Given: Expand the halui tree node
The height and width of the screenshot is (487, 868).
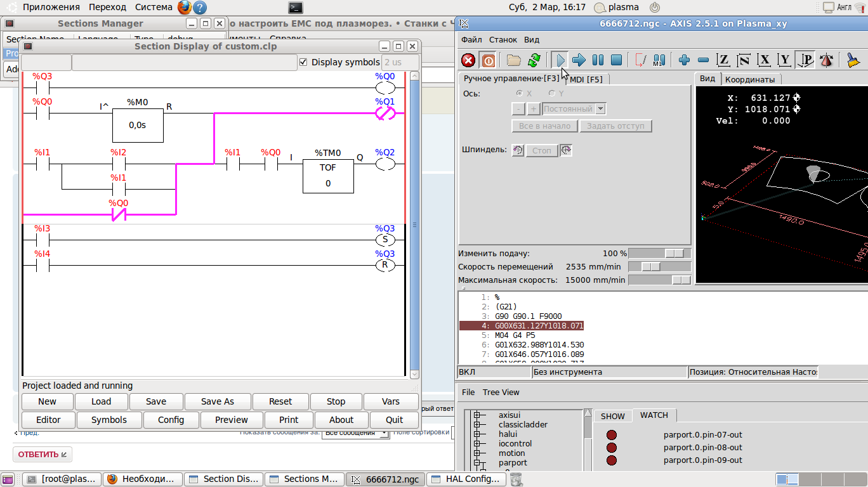Looking at the screenshot, I should pos(477,434).
